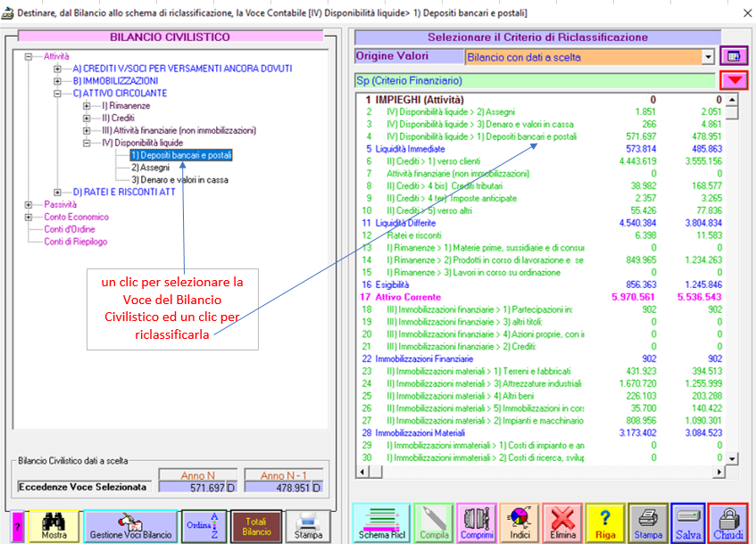This screenshot has width=756, height=544.
Task: Click the Sp (Criterio Finanziario) field
Action: tap(535, 80)
